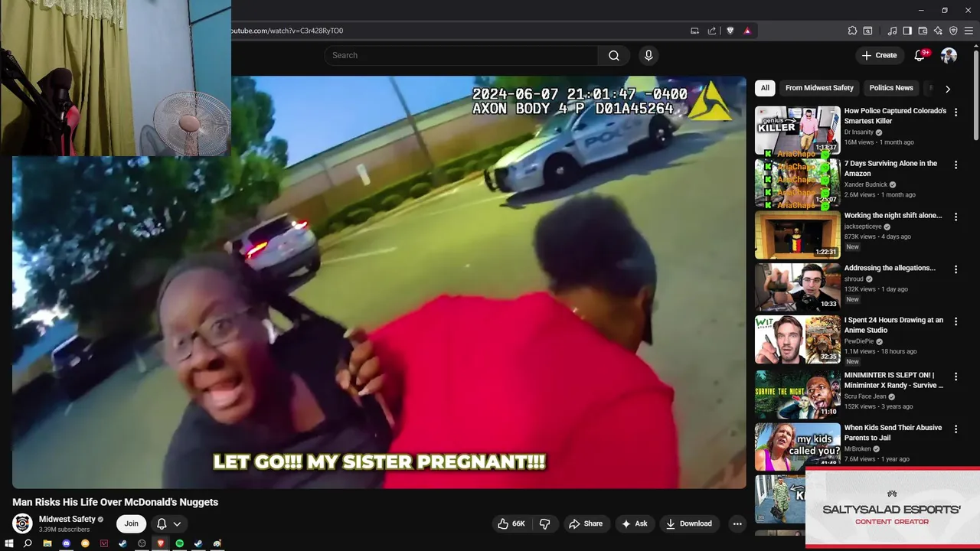Select the From Midwest Safety chip
The image size is (980, 551).
(819, 88)
